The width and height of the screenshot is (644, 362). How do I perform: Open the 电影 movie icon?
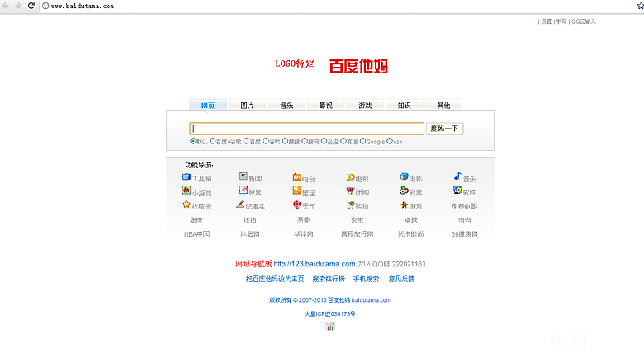click(x=404, y=176)
